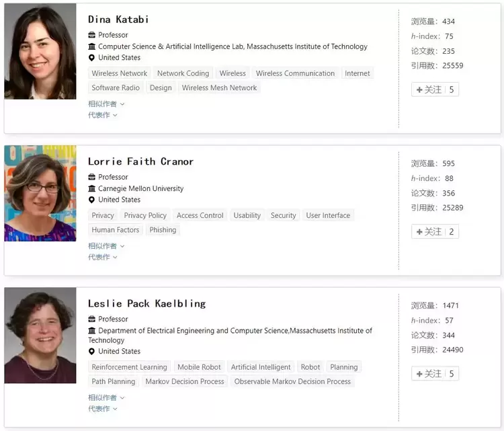Open Dina Katabi's profile name link
The image size is (504, 431).
click(118, 19)
